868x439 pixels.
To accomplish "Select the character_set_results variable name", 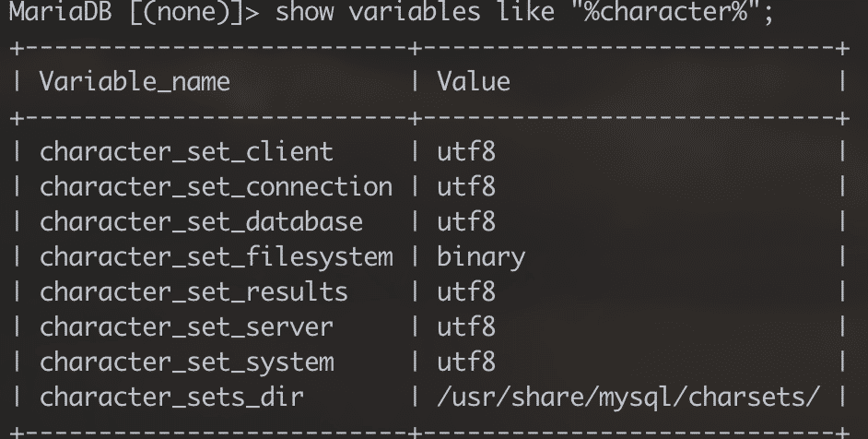I will pos(194,292).
